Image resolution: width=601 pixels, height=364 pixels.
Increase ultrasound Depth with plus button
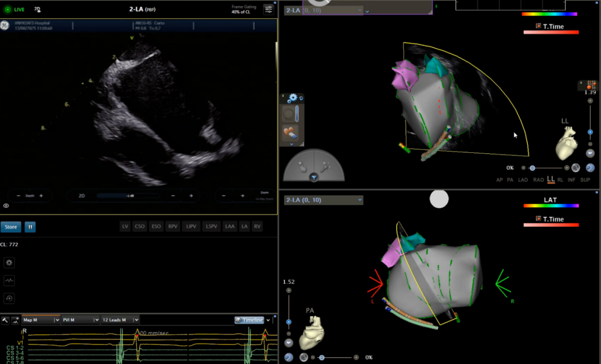tap(41, 196)
